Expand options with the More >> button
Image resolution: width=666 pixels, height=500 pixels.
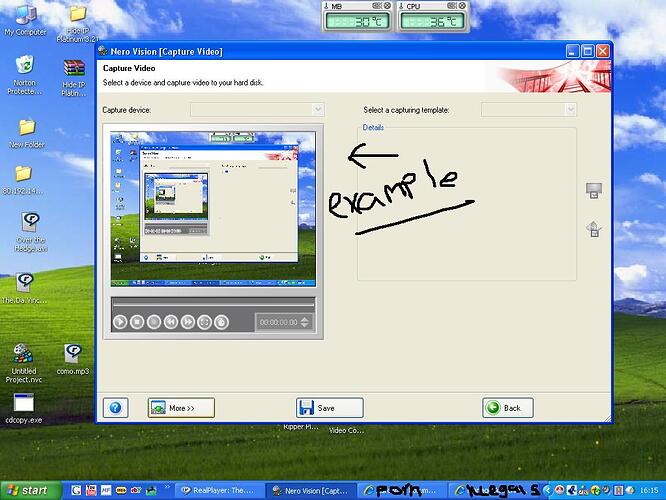(x=181, y=408)
